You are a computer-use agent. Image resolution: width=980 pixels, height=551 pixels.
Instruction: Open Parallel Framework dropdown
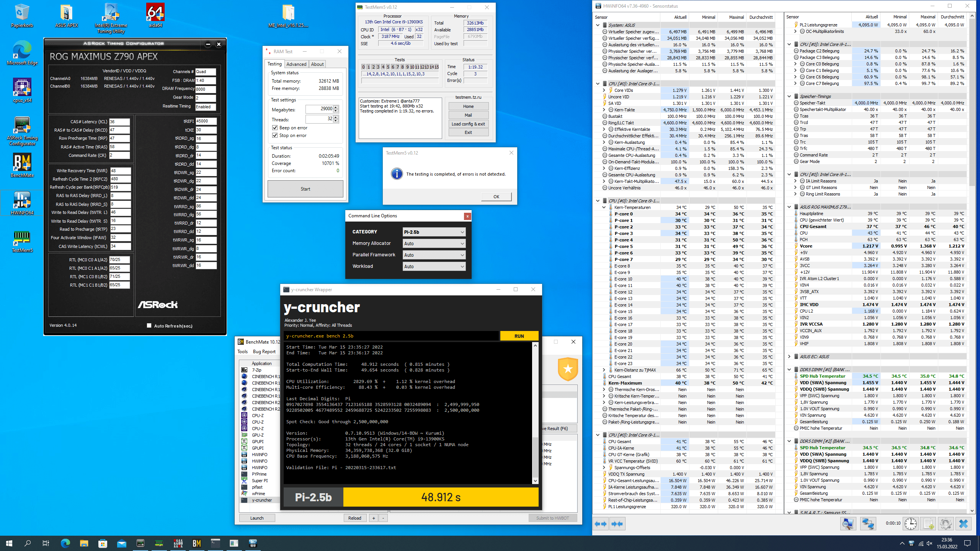click(x=434, y=255)
